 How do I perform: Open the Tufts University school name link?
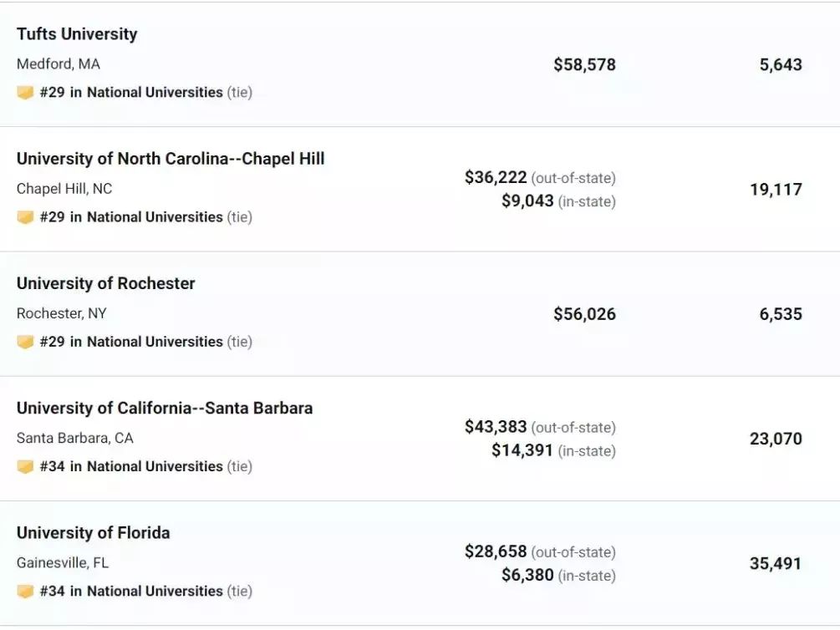click(x=77, y=33)
